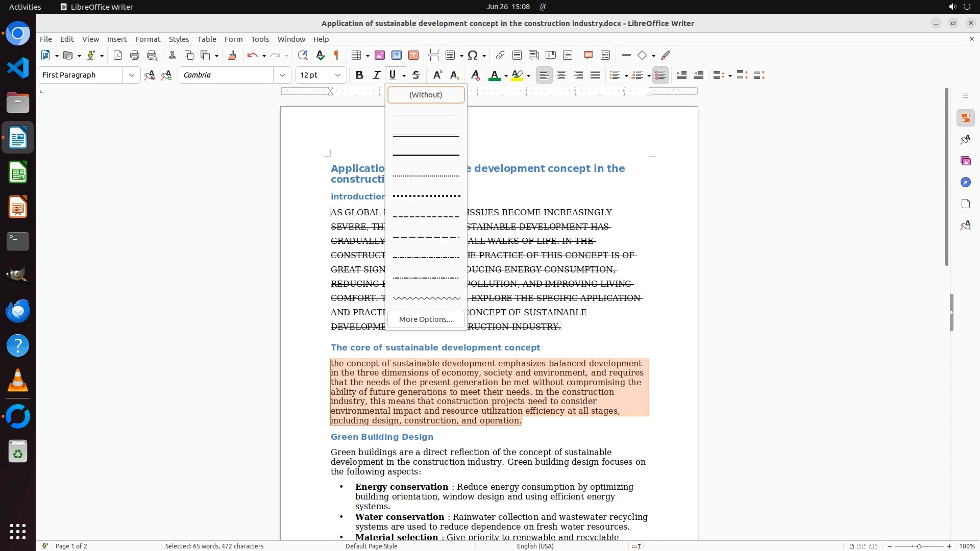980x551 pixels.
Task: Click the Export as PDF icon
Action: pos(118,56)
